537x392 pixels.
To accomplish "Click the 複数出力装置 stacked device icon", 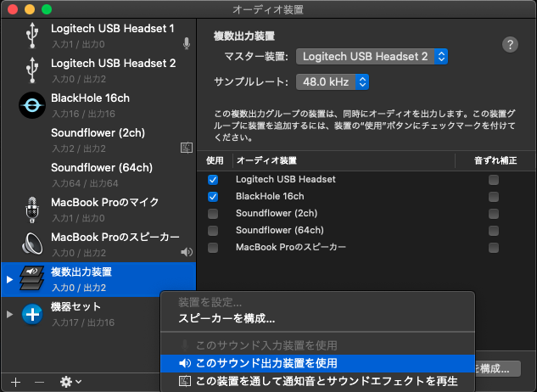I will pyautogui.click(x=32, y=278).
